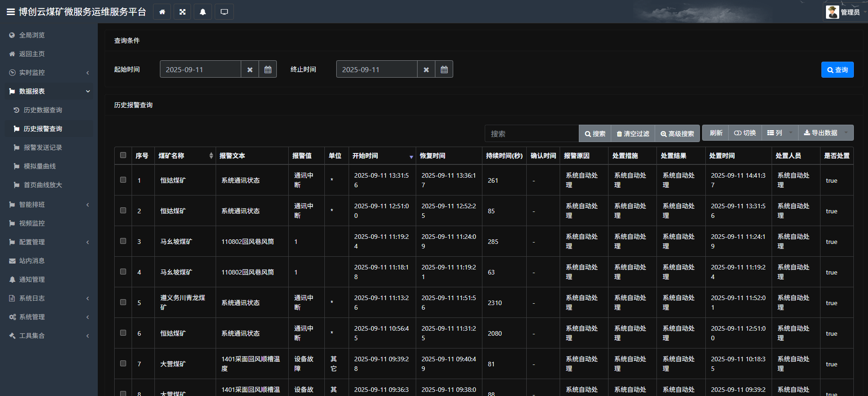The image size is (868, 396).
Task: Go to 报警发送记录 sidebar item
Action: (42, 148)
